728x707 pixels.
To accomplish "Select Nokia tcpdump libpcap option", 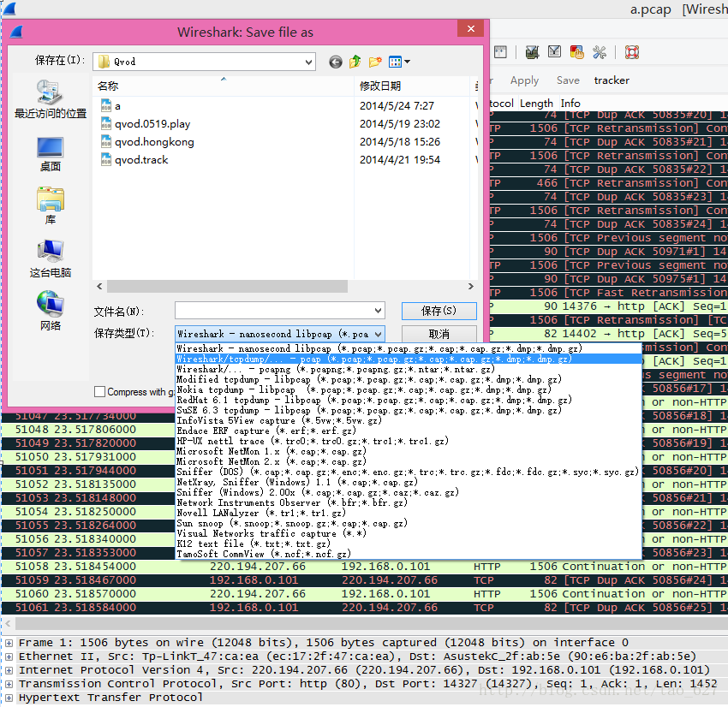I will click(408, 389).
